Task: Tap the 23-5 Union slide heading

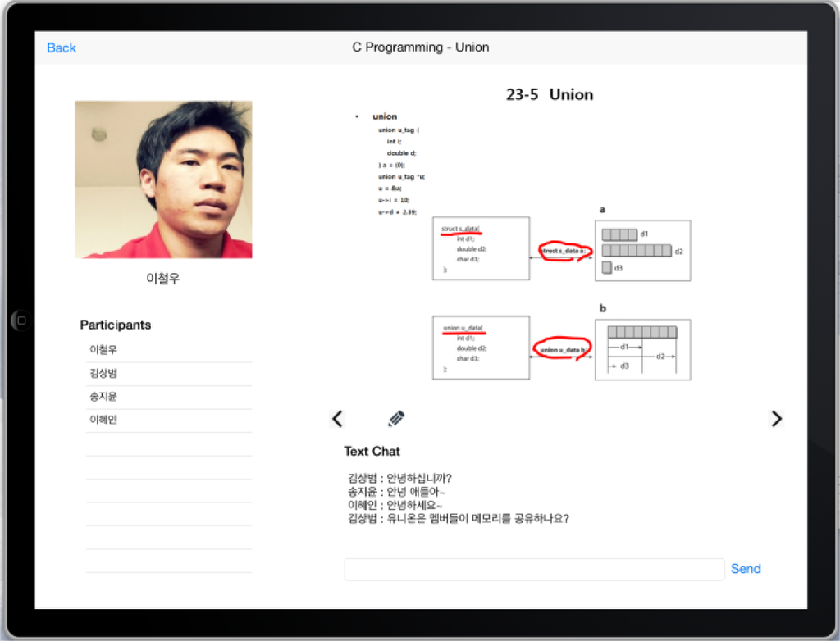Action: [x=549, y=94]
